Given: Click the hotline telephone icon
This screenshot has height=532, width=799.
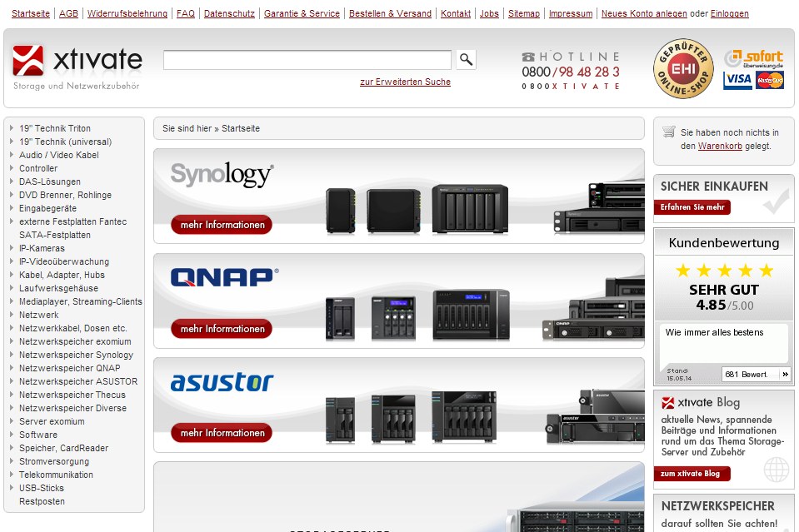Looking at the screenshot, I should point(528,57).
